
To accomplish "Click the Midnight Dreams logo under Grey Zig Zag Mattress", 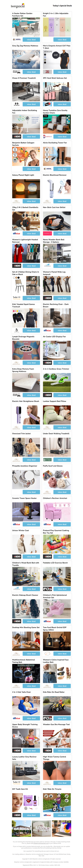I will click(x=16, y=72).
